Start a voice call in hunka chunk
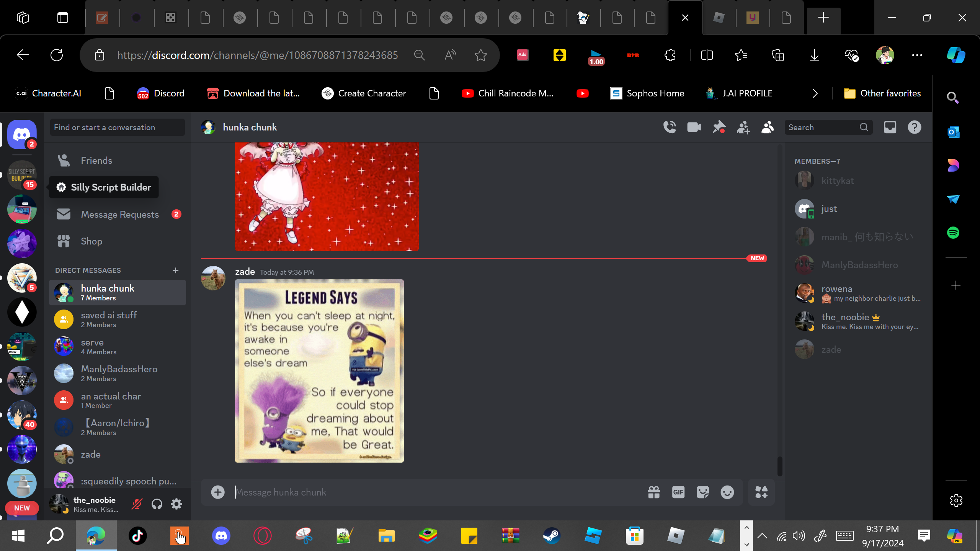This screenshot has width=980, height=551. tap(670, 127)
